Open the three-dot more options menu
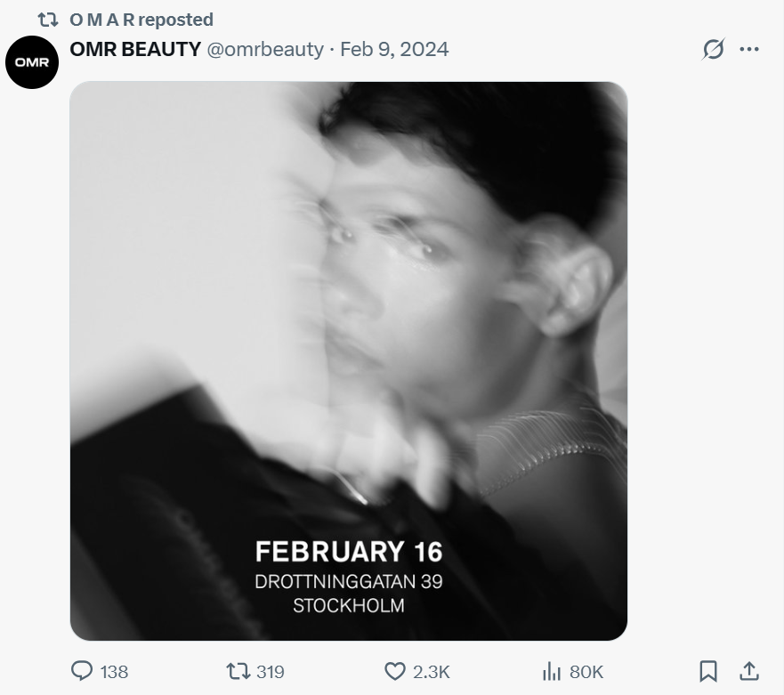Viewport: 784px width, 695px height. [749, 50]
